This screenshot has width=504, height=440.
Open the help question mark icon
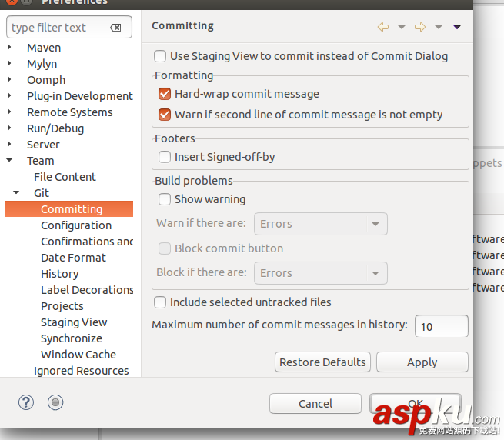[26, 402]
